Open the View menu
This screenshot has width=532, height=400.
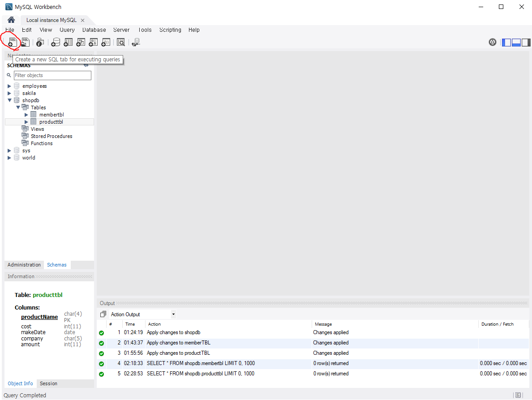tap(46, 30)
